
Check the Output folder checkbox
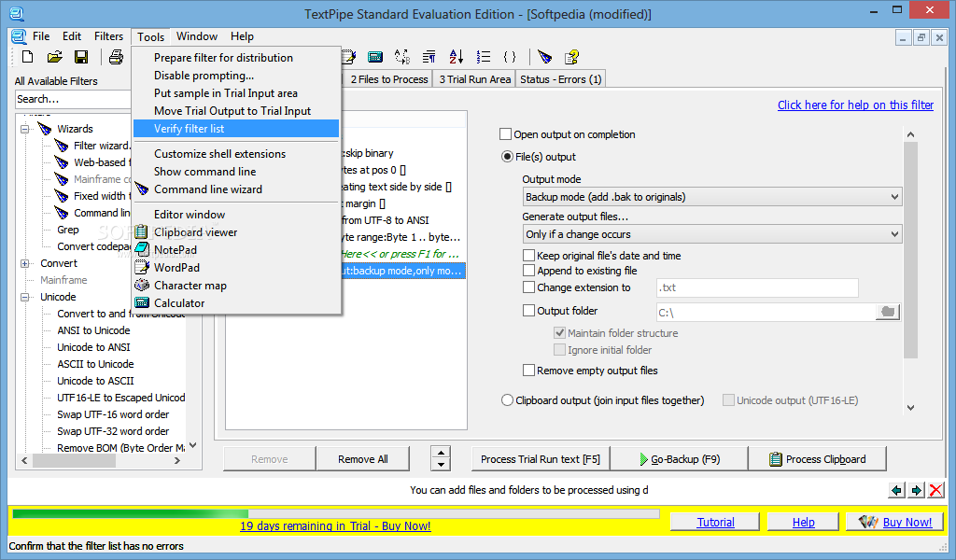[x=528, y=310]
